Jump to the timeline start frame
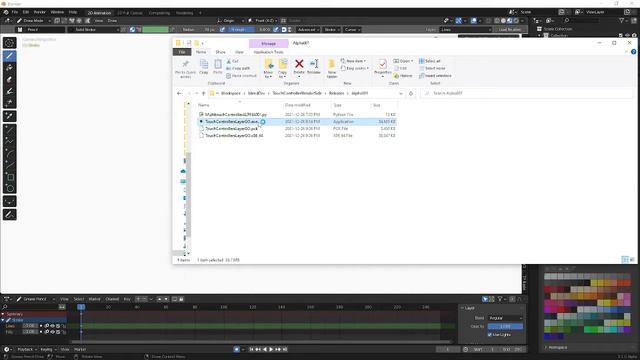 click(251, 349)
